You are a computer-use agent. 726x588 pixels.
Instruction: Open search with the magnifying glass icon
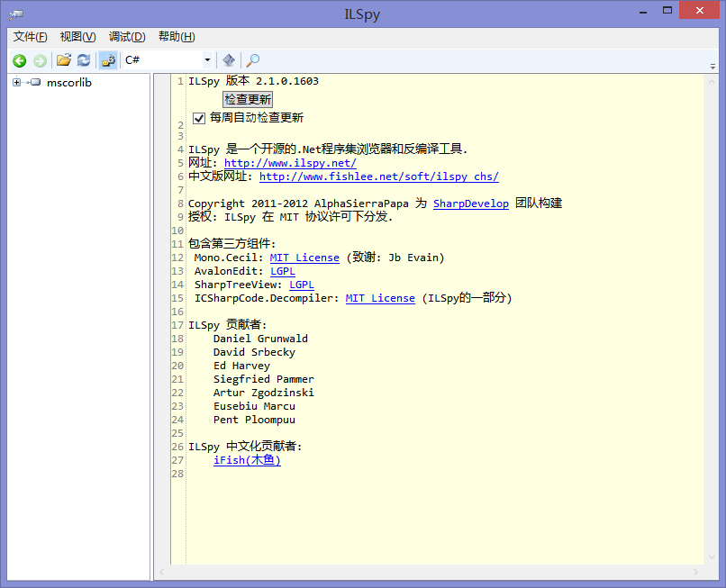click(253, 60)
